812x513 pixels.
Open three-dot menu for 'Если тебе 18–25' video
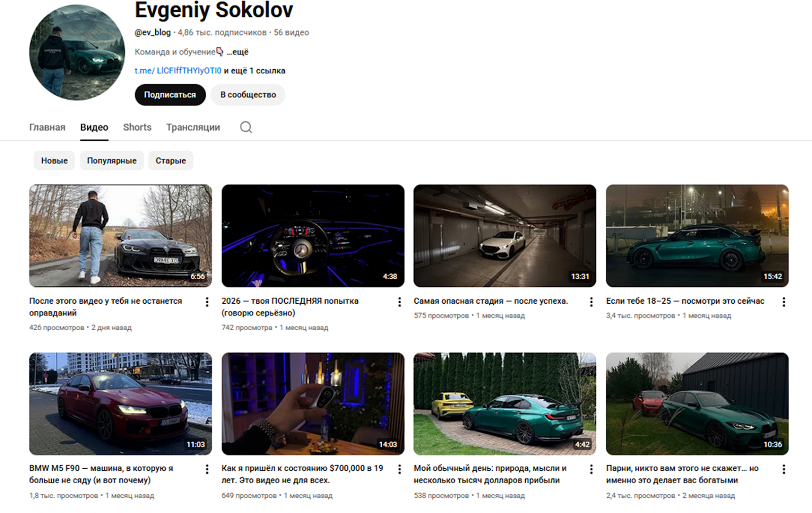pos(784,302)
